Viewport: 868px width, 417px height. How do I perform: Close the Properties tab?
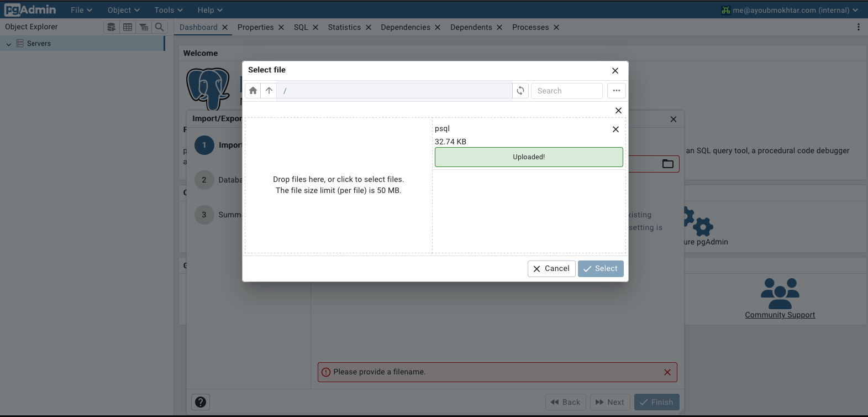tap(281, 28)
